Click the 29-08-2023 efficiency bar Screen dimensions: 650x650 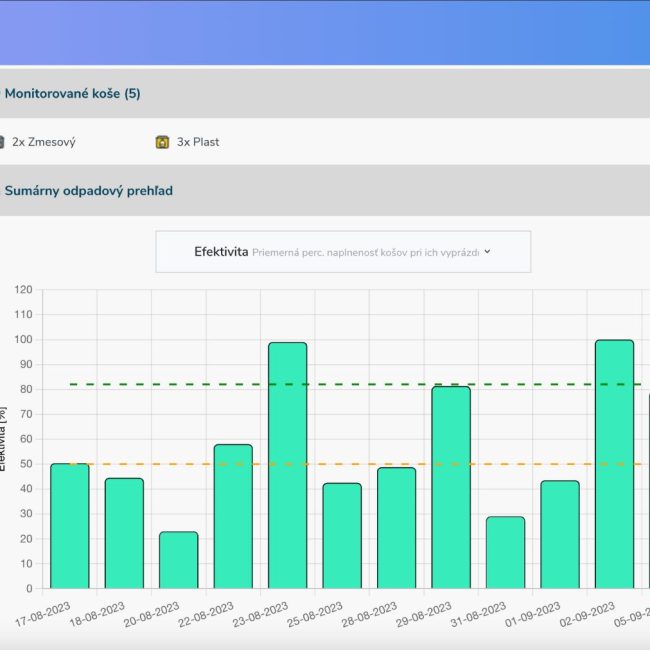(451, 487)
